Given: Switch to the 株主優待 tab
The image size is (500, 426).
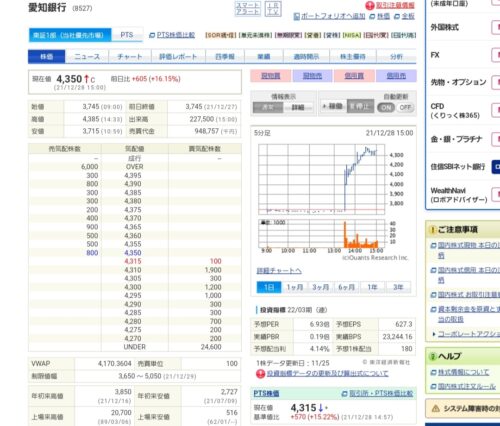Looking at the screenshot, I should point(353,57).
